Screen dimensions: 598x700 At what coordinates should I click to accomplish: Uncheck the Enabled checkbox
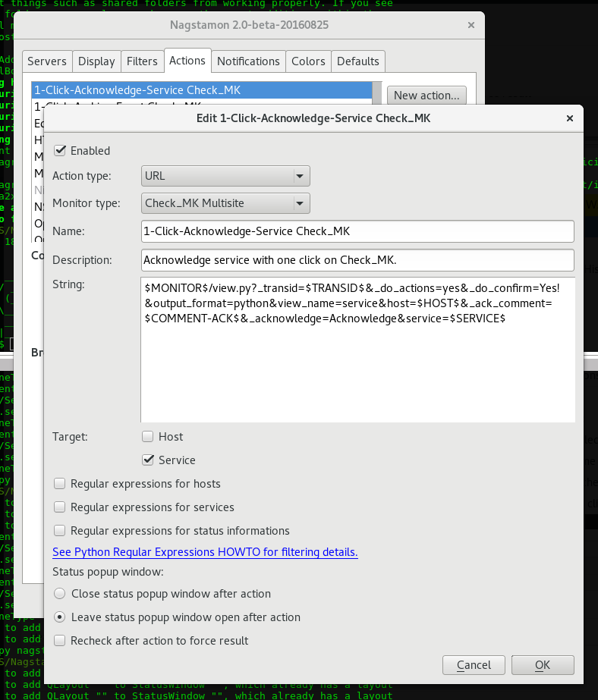pyautogui.click(x=60, y=151)
